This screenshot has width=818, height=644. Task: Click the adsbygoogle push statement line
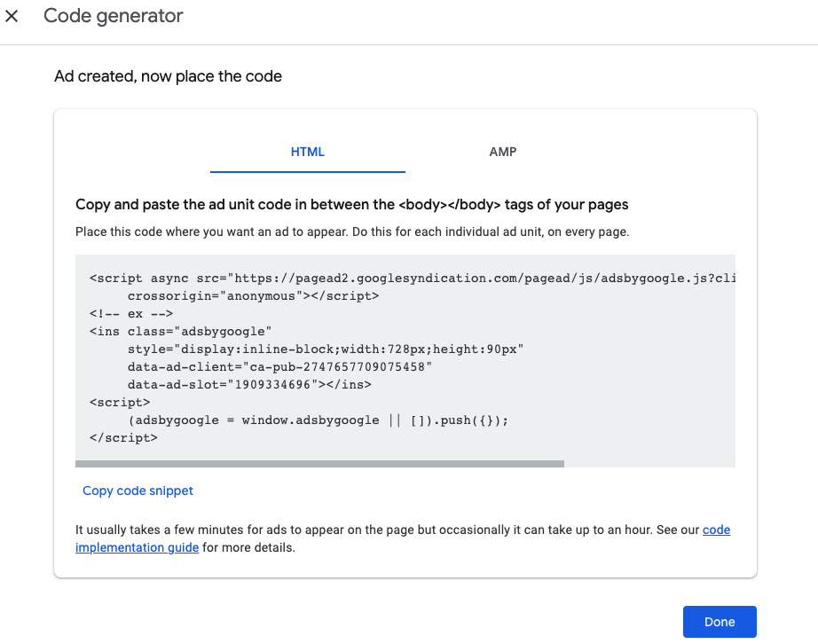pos(318,420)
